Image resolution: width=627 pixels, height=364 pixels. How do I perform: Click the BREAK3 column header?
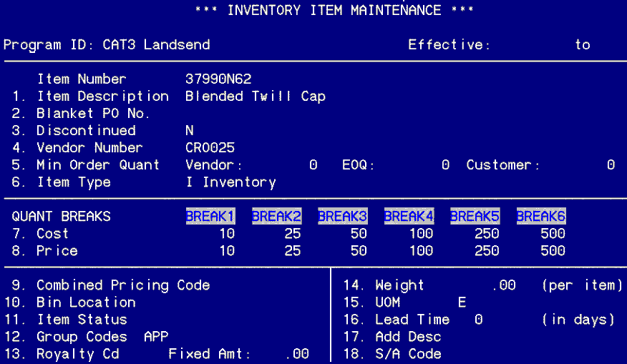tap(342, 216)
